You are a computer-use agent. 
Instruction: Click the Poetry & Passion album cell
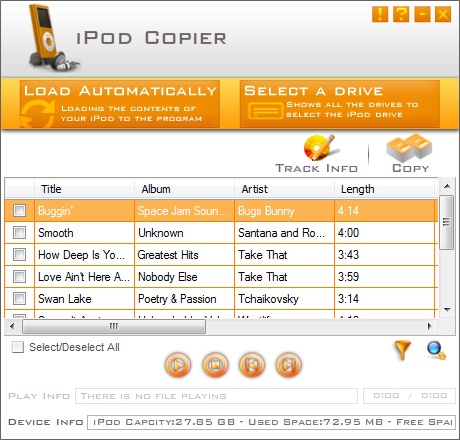(184, 299)
